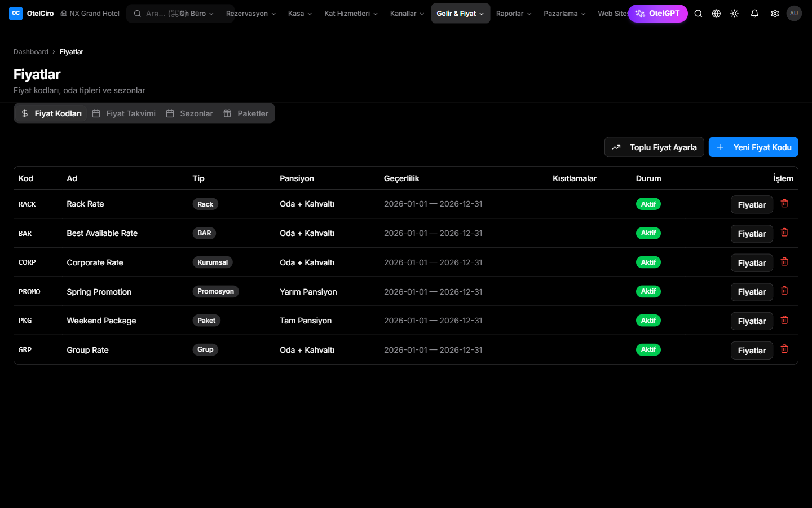Image resolution: width=812 pixels, height=508 pixels.
Task: Select the Group Rate name
Action: point(87,350)
